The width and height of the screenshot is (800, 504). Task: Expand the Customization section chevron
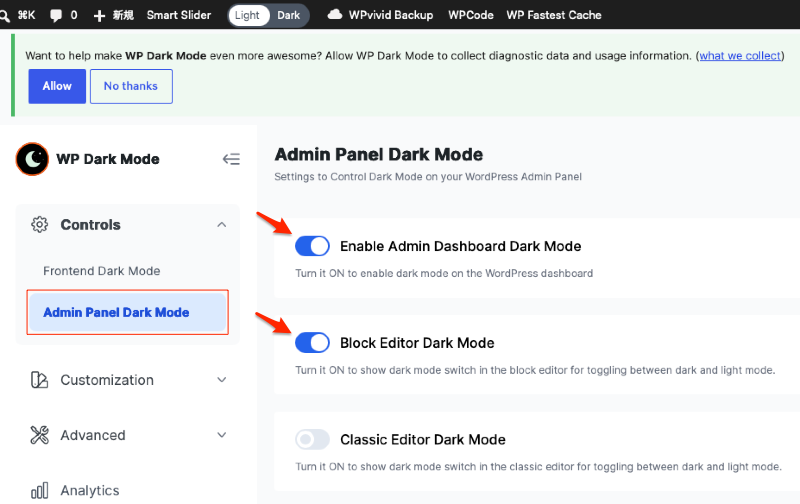click(x=221, y=380)
